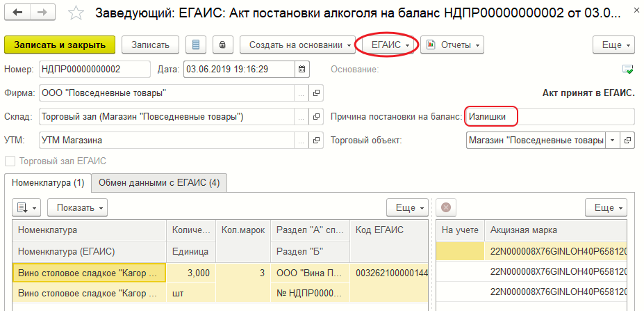
Task: Open the Фирма field's linked record
Action: click(316, 93)
